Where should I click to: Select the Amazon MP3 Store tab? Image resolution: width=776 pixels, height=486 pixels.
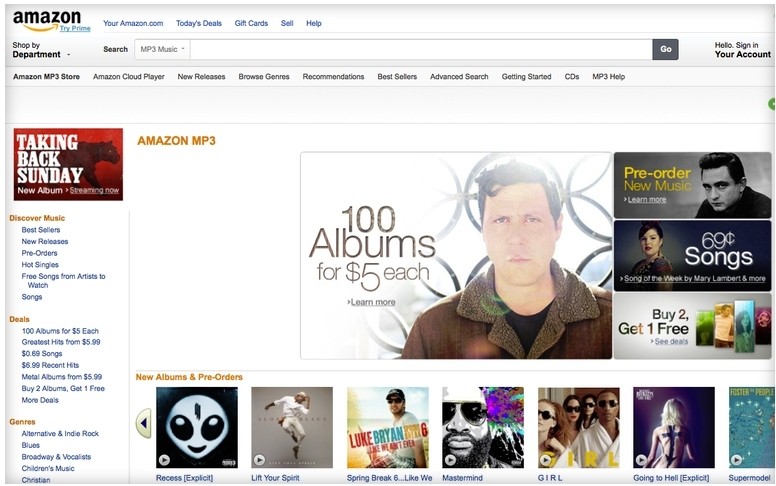47,77
